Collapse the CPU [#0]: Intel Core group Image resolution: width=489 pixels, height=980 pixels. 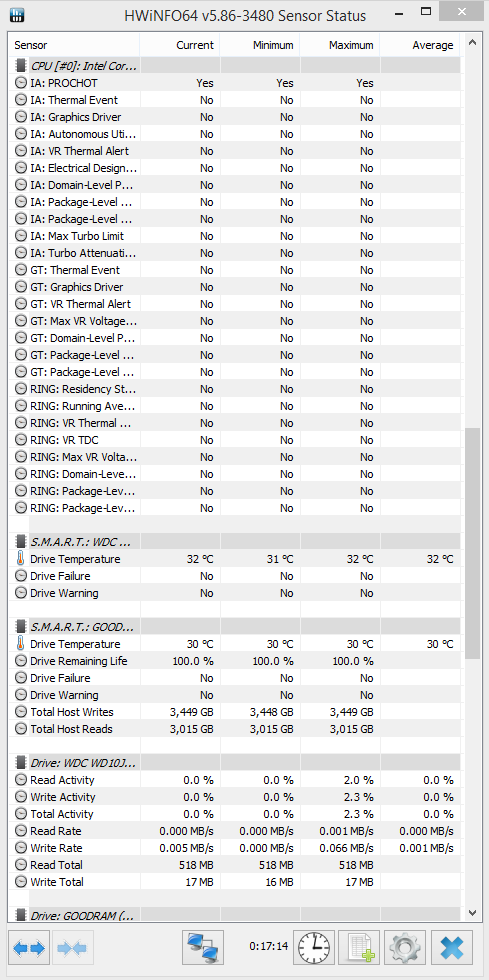[76, 66]
